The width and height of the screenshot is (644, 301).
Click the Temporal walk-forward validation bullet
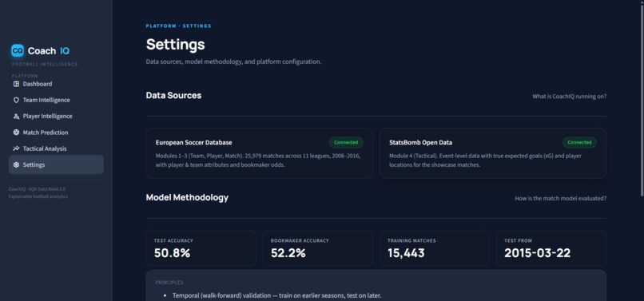tap(276, 295)
